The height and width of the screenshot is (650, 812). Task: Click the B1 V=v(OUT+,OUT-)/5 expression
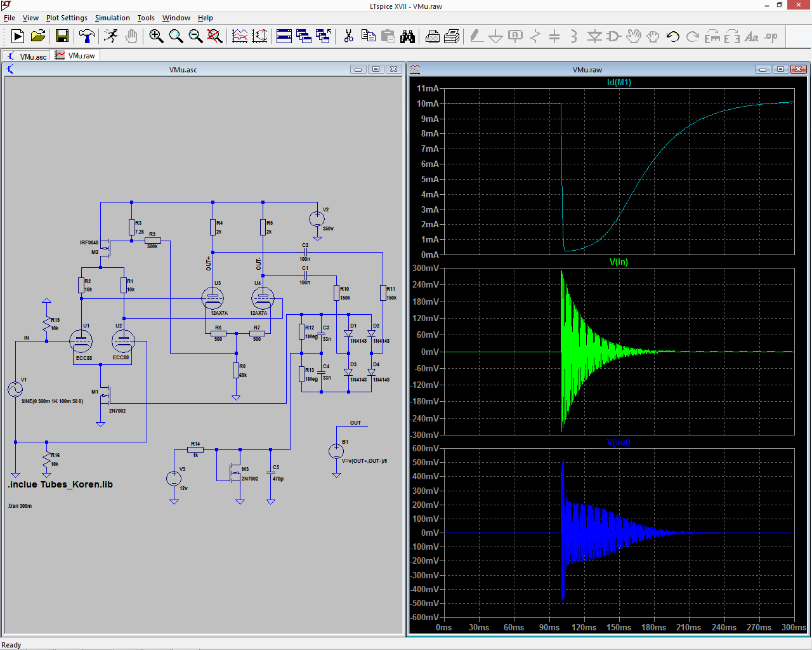point(365,461)
